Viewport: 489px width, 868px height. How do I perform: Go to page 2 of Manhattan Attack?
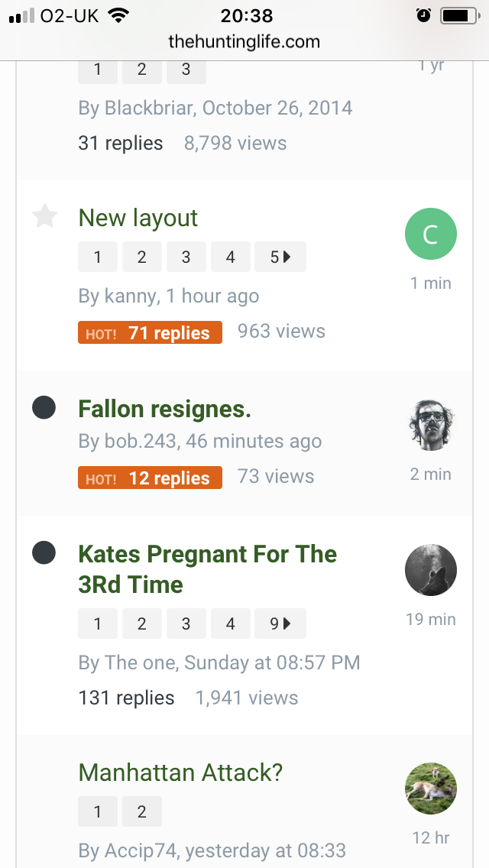coord(142,811)
